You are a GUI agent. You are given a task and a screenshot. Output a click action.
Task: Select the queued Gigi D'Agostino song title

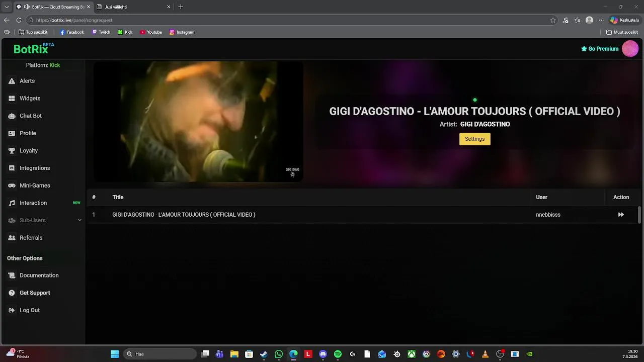[x=184, y=215]
